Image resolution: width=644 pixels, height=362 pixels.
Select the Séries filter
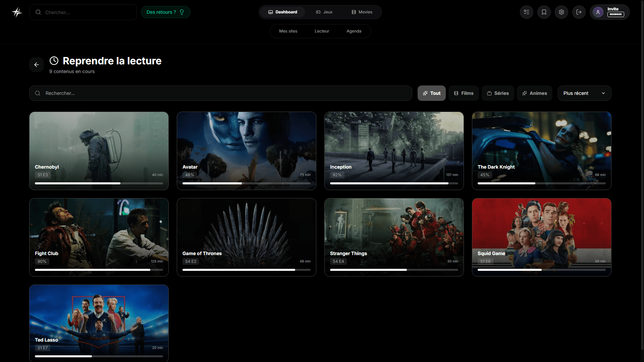point(498,93)
